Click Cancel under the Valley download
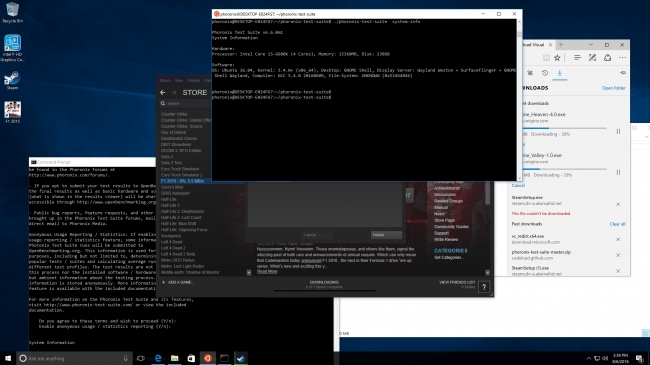This screenshot has height=365, width=650. click(518, 185)
